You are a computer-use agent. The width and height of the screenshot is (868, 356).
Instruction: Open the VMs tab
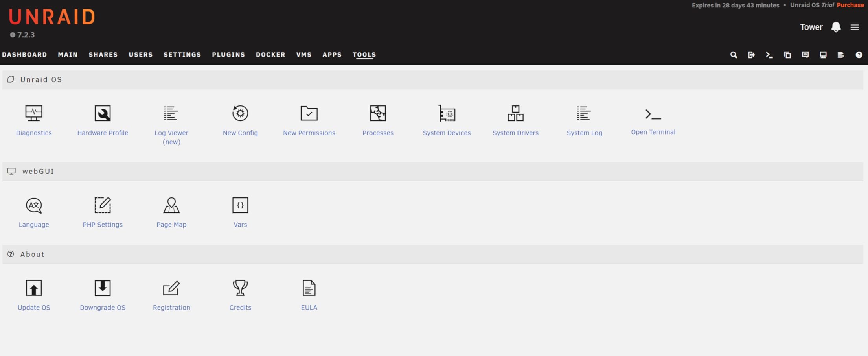tap(304, 55)
